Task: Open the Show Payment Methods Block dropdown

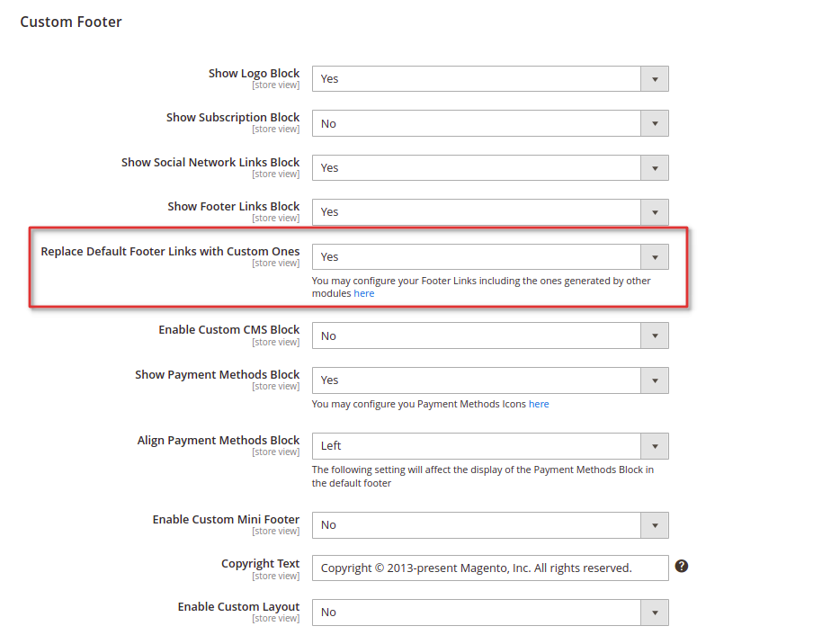Action: [x=490, y=380]
